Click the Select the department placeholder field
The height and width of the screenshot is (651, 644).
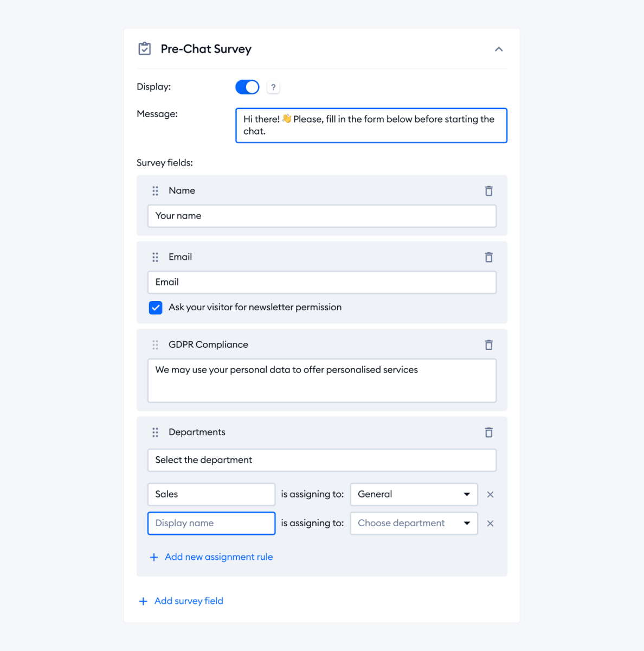pos(321,459)
